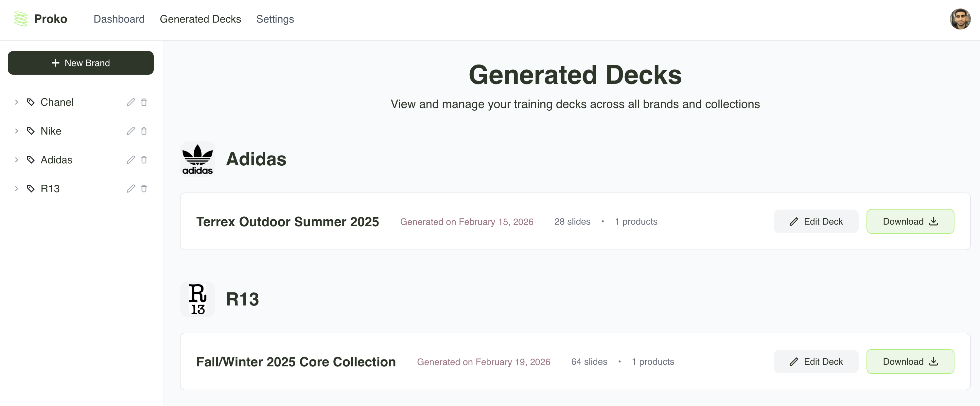Click the delete trash icon for Chanel
Viewport: 980px width, 406px height.
tap(144, 102)
